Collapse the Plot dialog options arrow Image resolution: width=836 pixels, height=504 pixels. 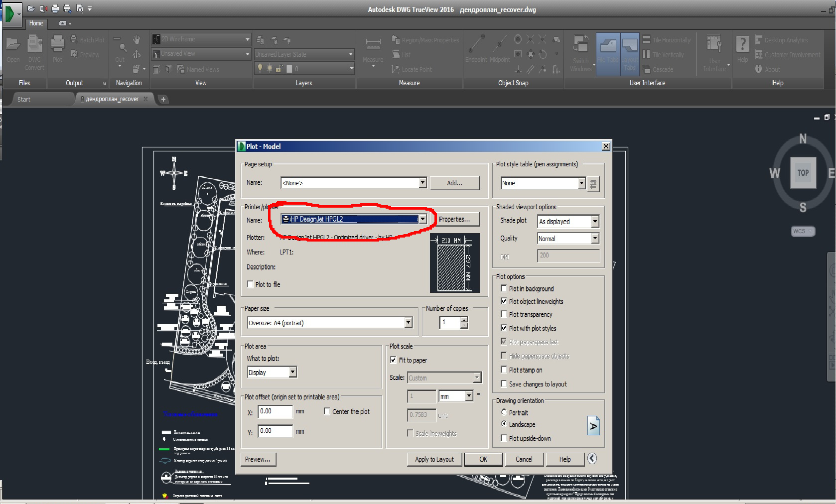pos(592,459)
